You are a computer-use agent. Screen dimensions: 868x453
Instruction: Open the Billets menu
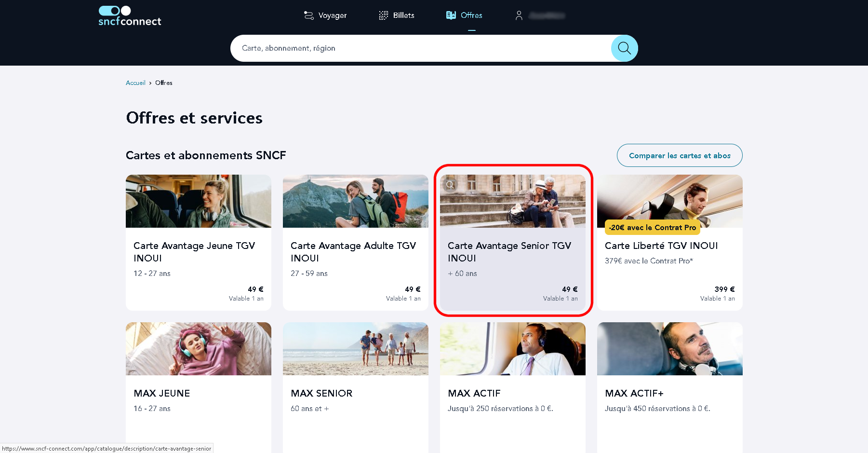point(397,15)
